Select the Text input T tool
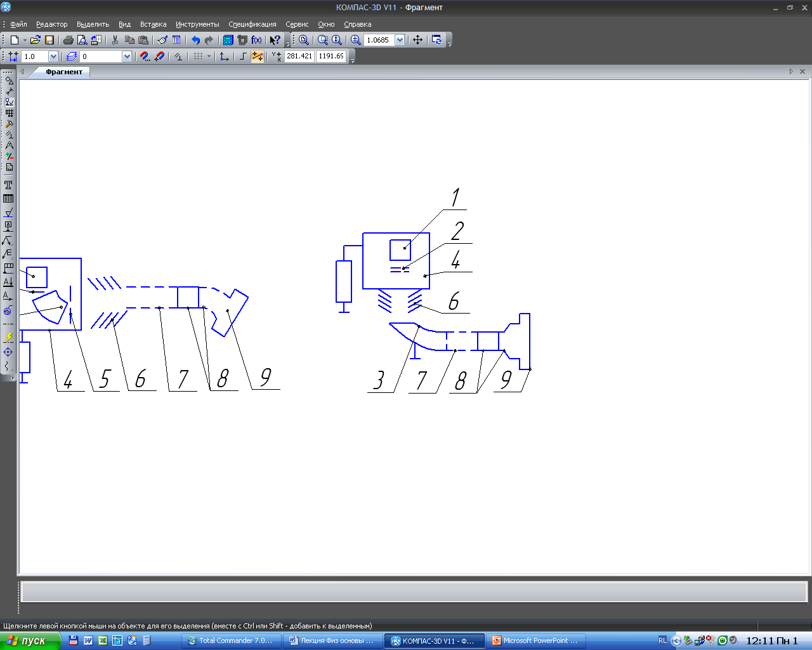The height and width of the screenshot is (650, 812). click(8, 185)
